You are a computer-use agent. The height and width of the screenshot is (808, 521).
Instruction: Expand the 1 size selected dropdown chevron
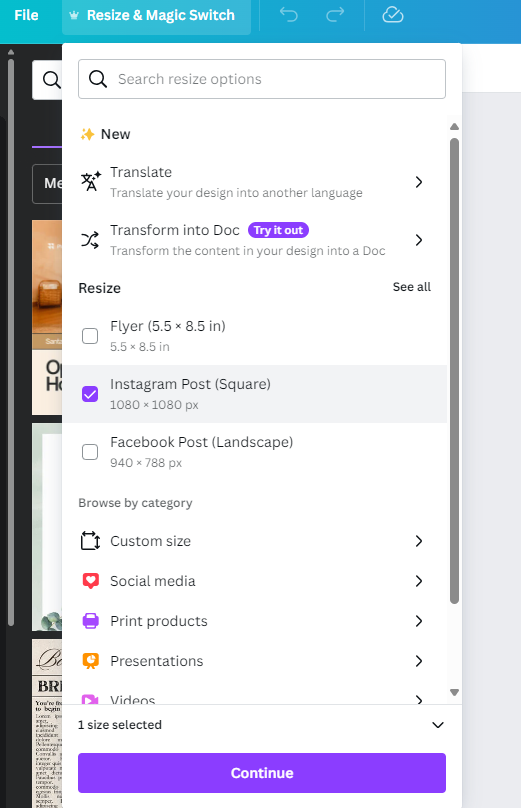coord(438,725)
